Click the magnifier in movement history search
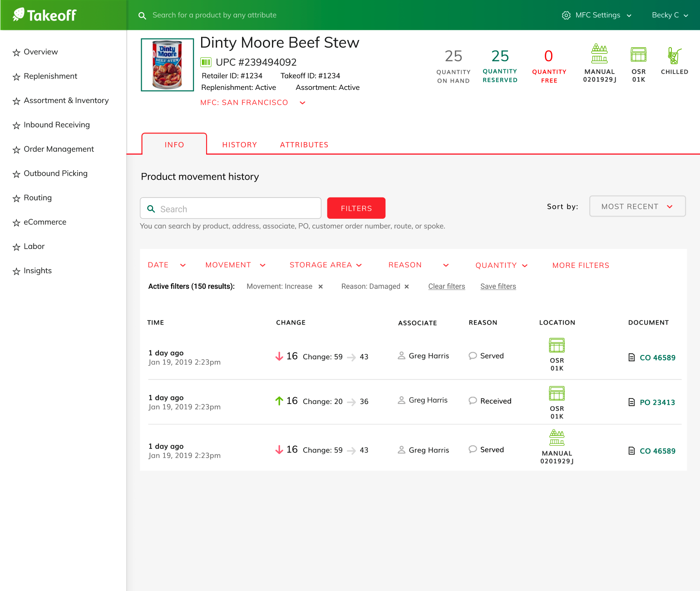Screen dimensions: 700x591 [x=151, y=209]
